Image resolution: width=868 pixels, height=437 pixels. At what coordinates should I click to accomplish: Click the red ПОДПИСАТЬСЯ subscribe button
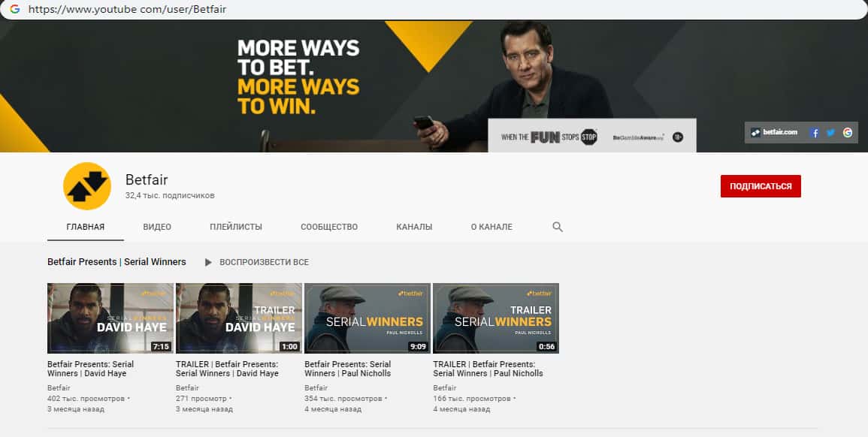click(x=761, y=186)
